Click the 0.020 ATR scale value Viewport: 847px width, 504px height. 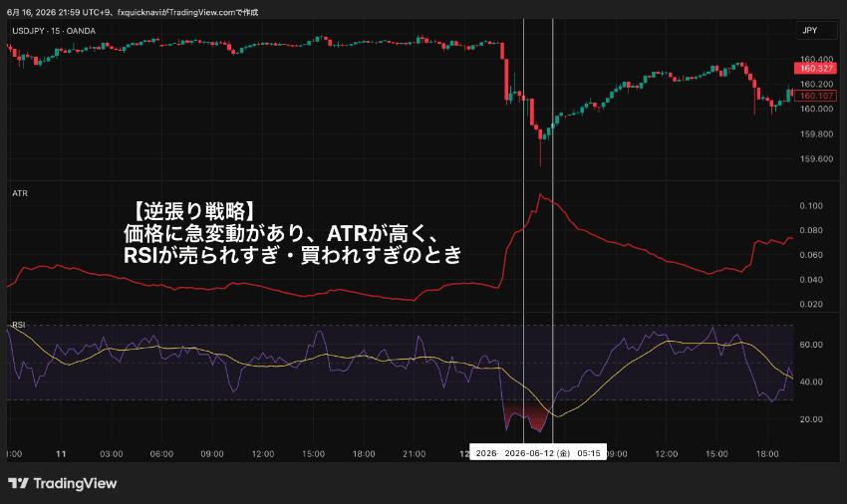click(x=811, y=304)
